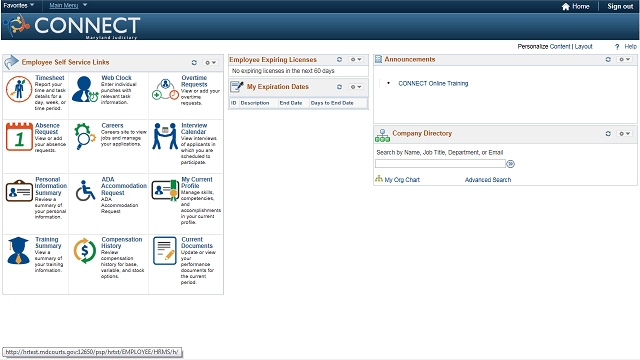640x360 pixels.
Task: Open the Web Clock icon
Action: (x=85, y=89)
